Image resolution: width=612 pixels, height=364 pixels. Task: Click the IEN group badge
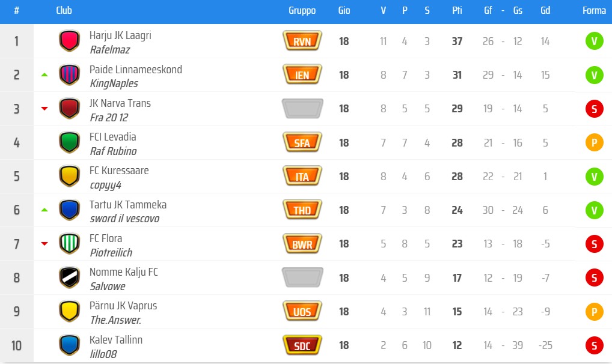(302, 75)
